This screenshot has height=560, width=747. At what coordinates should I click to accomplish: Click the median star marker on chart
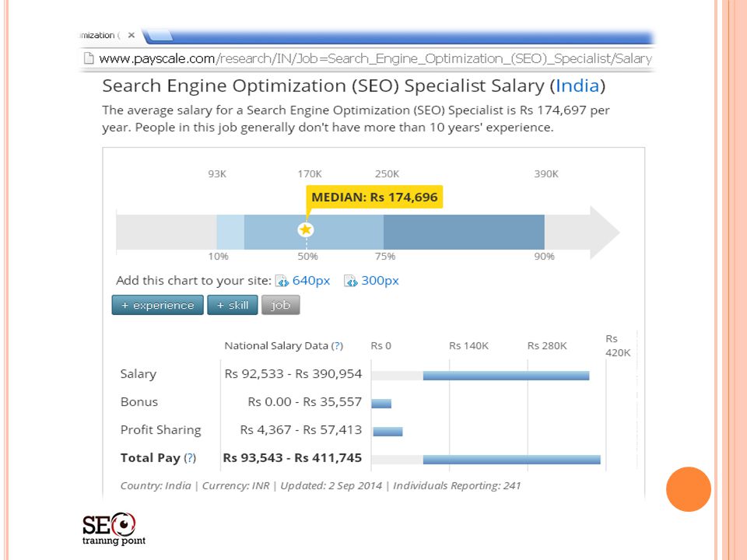pos(305,229)
